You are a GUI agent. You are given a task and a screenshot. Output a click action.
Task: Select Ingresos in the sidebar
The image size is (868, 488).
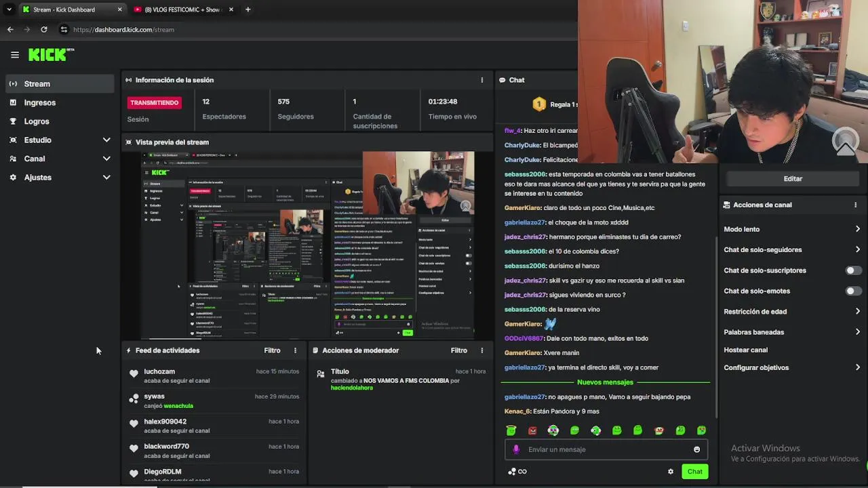coord(60,102)
